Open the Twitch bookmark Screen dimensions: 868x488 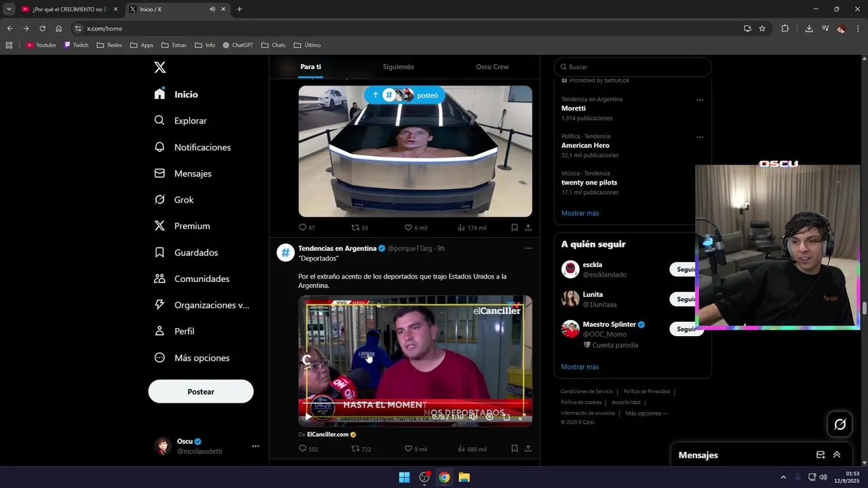click(x=76, y=45)
